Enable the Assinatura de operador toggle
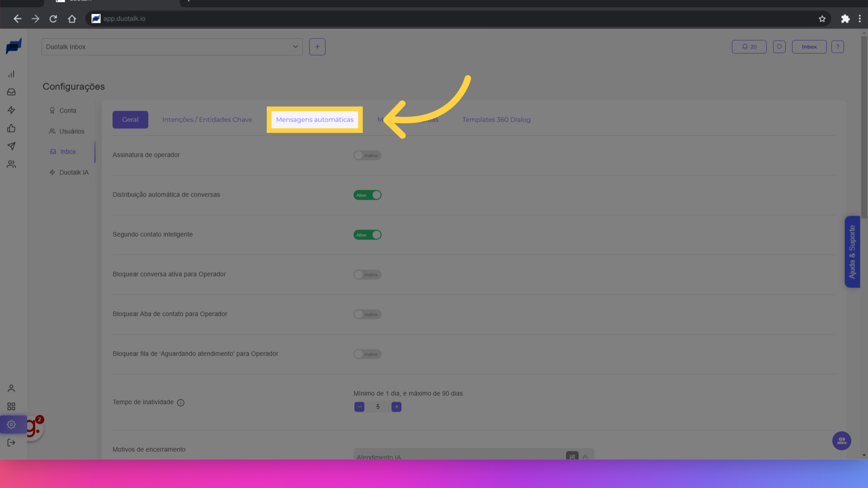868x488 pixels. 367,155
